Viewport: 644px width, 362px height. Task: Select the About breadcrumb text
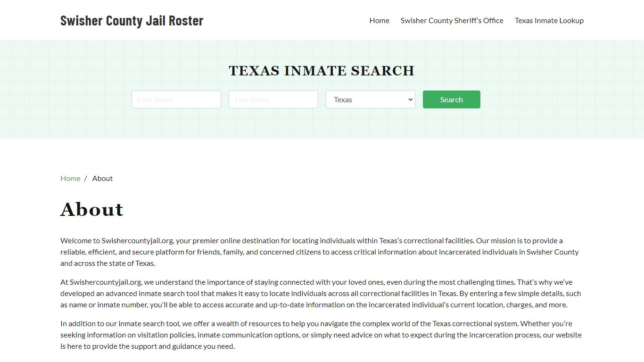point(102,178)
